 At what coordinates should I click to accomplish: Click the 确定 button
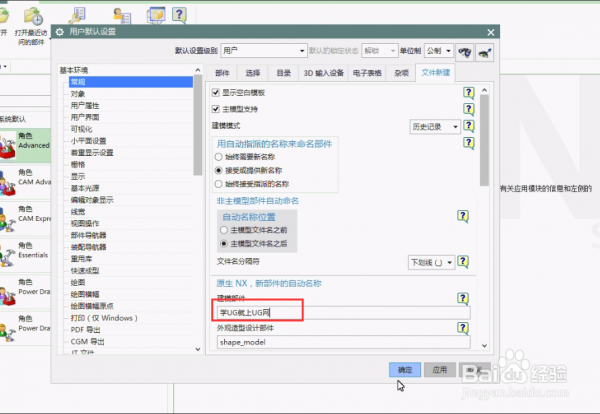(405, 369)
